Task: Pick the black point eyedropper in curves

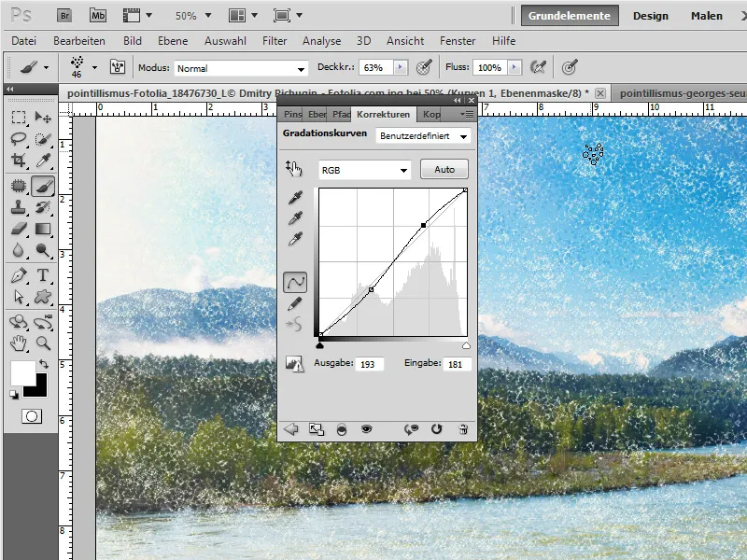Action: click(295, 197)
